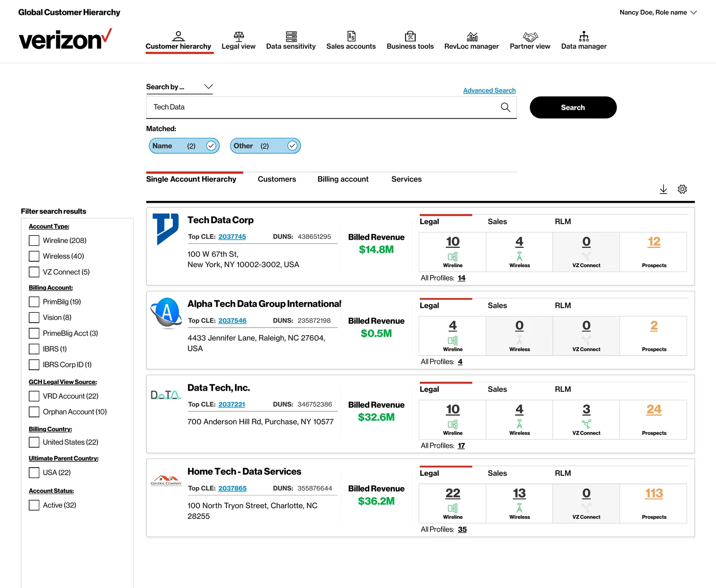Toggle the Name (2) matched chip
The width and height of the screenshot is (716, 588).
pos(184,146)
